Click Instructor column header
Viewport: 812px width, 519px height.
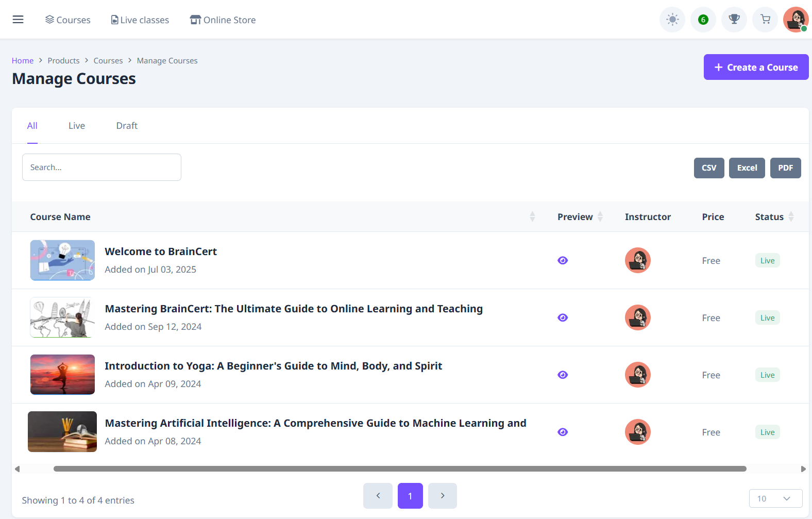(648, 217)
